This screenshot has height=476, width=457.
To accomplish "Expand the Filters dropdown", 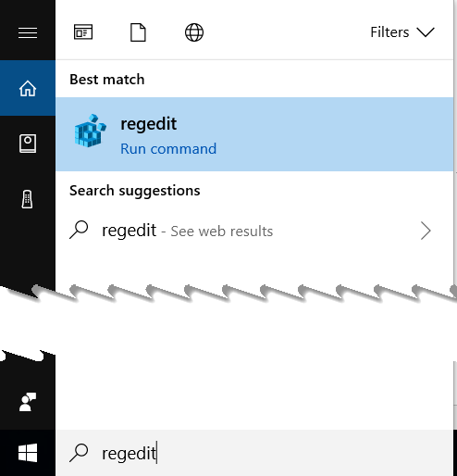I will click(x=402, y=32).
